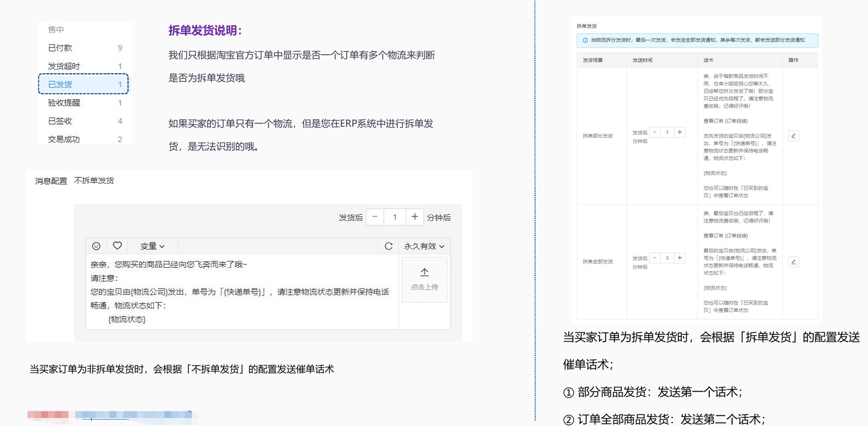Open the emoji picker in message editor

(x=97, y=246)
